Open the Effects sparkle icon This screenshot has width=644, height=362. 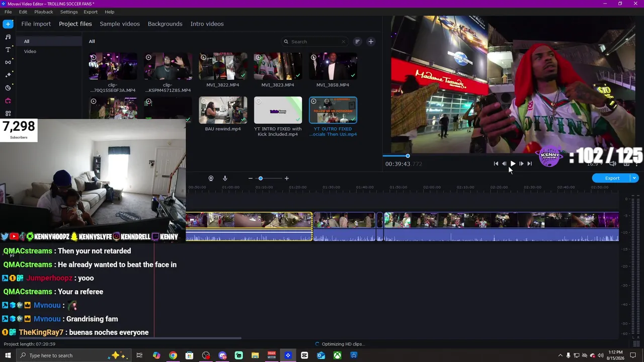[8, 75]
